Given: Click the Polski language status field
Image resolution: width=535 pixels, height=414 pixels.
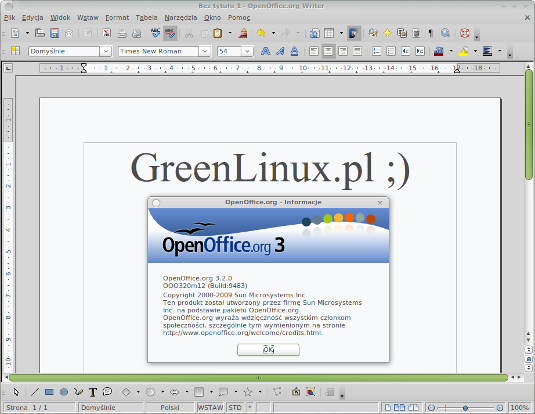Looking at the screenshot, I should (170, 408).
